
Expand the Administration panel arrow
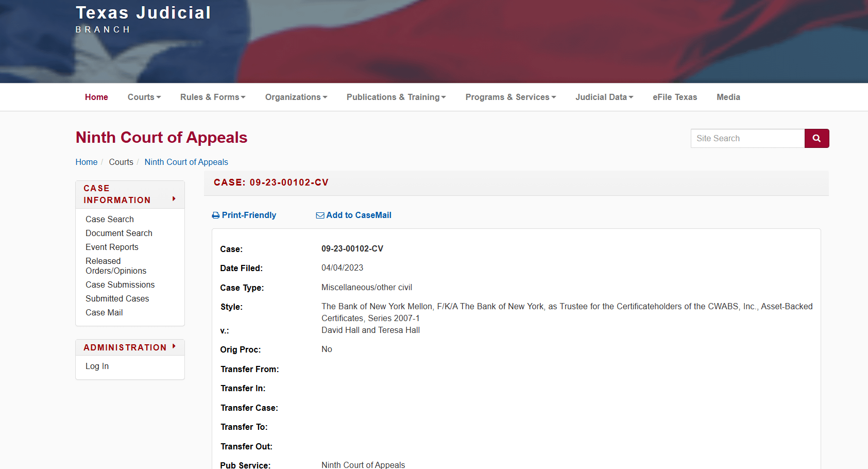pos(174,346)
